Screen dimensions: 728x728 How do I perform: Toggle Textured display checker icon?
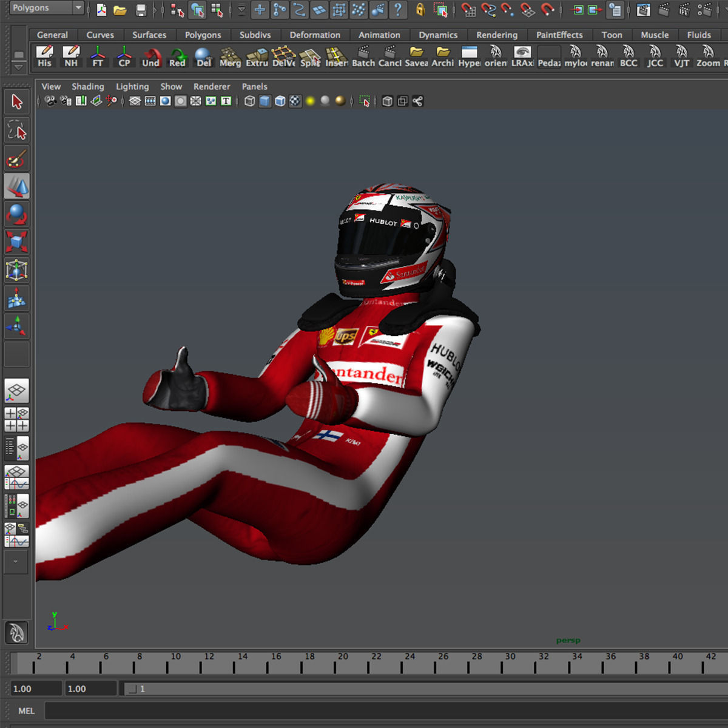(x=295, y=101)
